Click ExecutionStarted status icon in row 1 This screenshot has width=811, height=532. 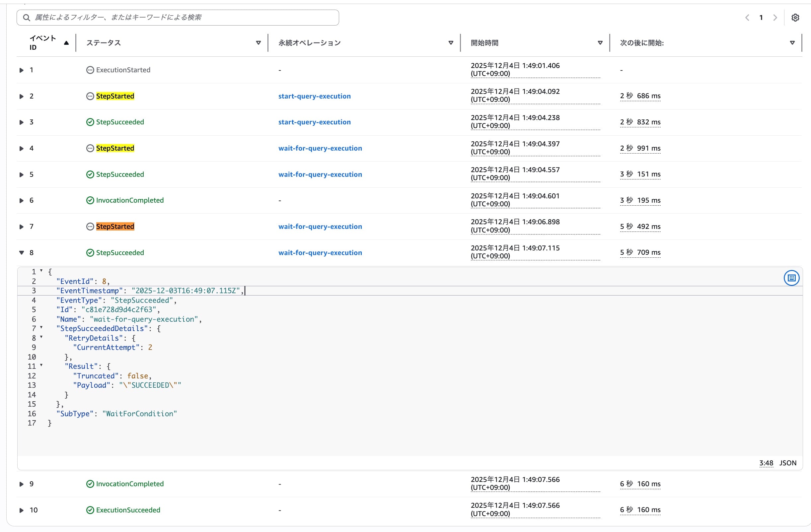[90, 70]
